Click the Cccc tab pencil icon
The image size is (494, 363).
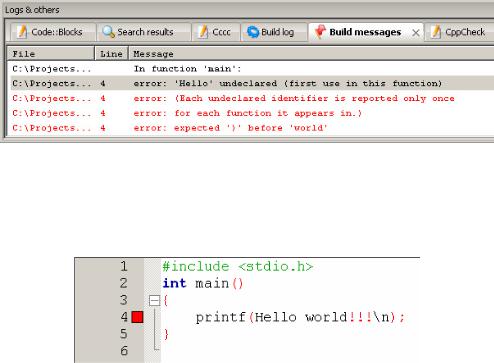[x=203, y=32]
